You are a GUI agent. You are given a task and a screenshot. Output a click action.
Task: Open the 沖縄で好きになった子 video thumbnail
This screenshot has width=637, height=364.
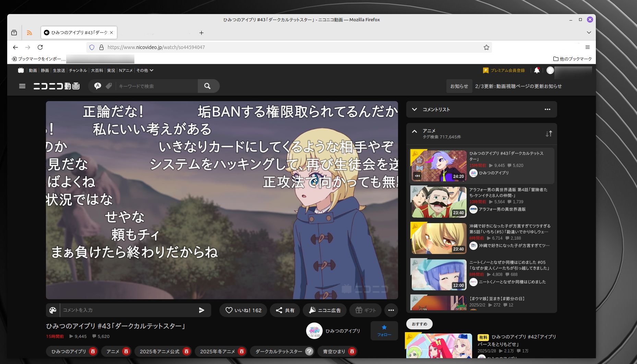pyautogui.click(x=438, y=239)
